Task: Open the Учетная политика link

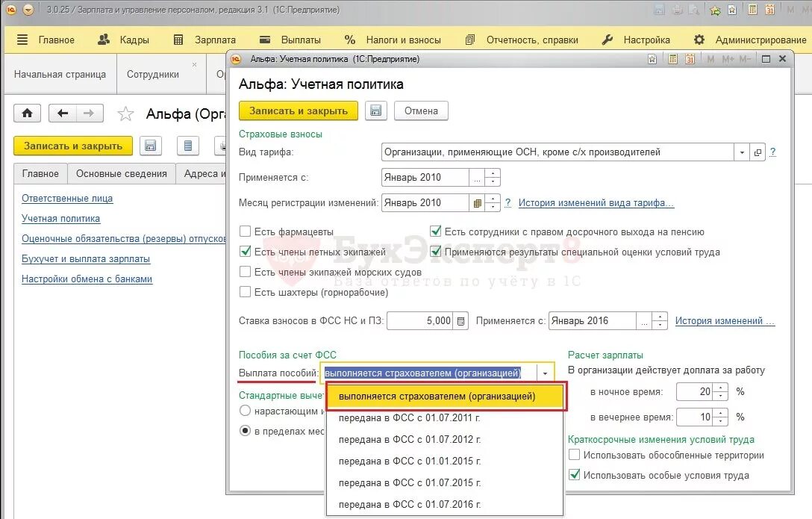Action: [x=60, y=219]
